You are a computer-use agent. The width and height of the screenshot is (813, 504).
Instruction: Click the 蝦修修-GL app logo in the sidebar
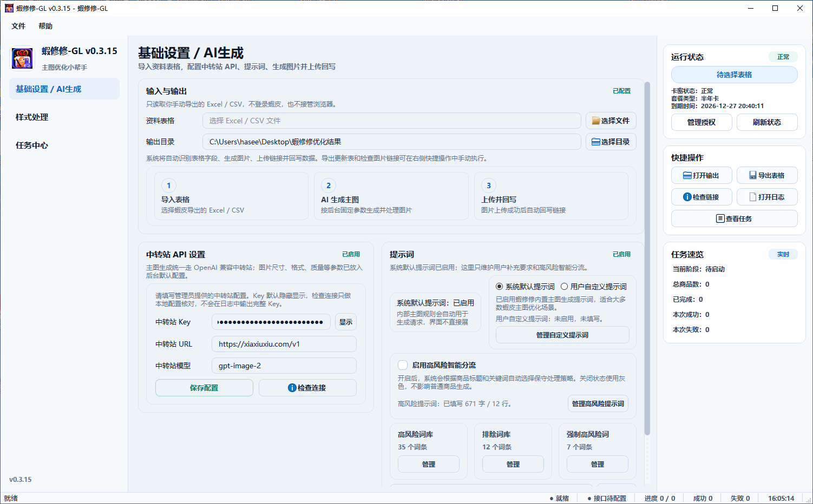click(22, 58)
